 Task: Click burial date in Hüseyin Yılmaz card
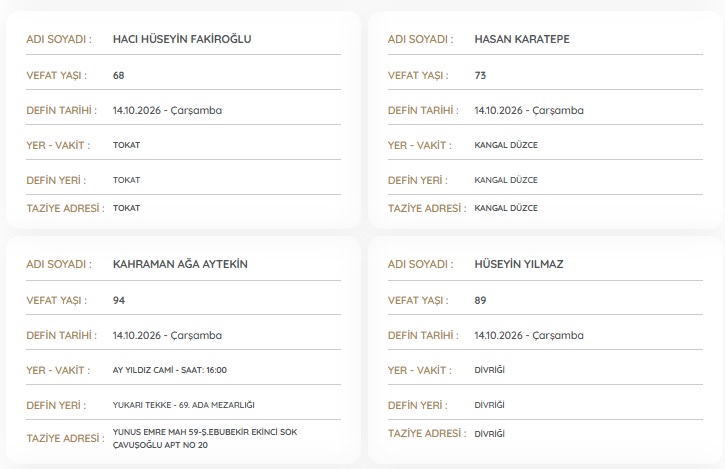[x=529, y=335]
